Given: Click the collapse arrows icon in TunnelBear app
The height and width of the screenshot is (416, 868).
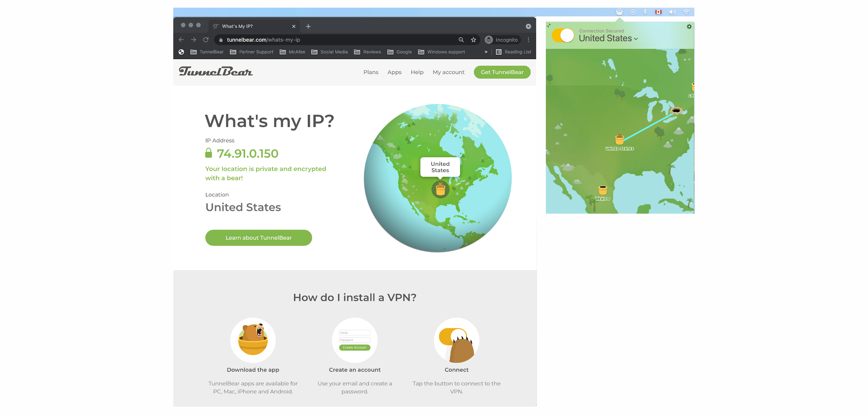Looking at the screenshot, I should tap(549, 25).
